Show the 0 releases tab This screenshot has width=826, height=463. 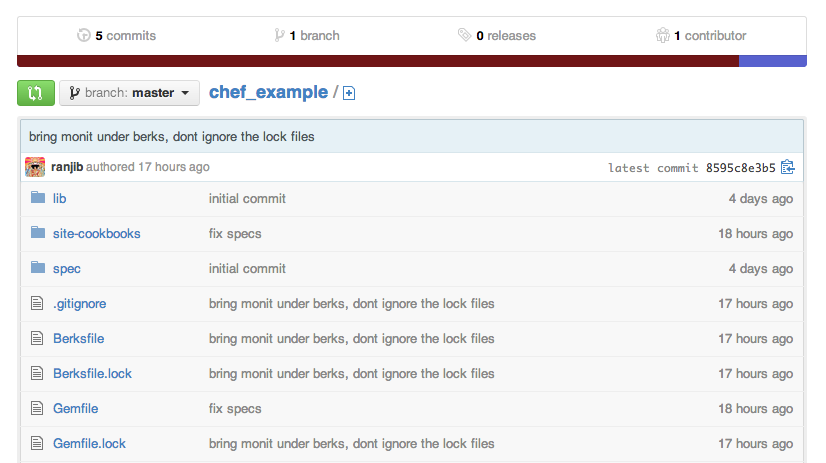click(x=497, y=35)
